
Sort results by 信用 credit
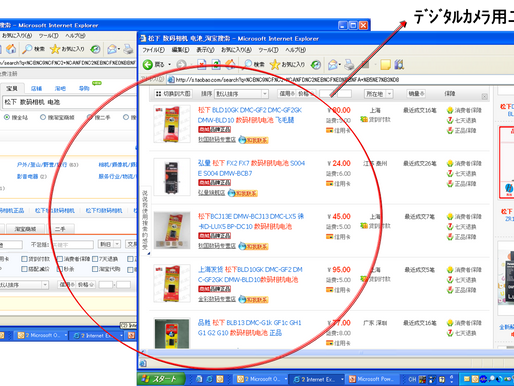pos(287,94)
